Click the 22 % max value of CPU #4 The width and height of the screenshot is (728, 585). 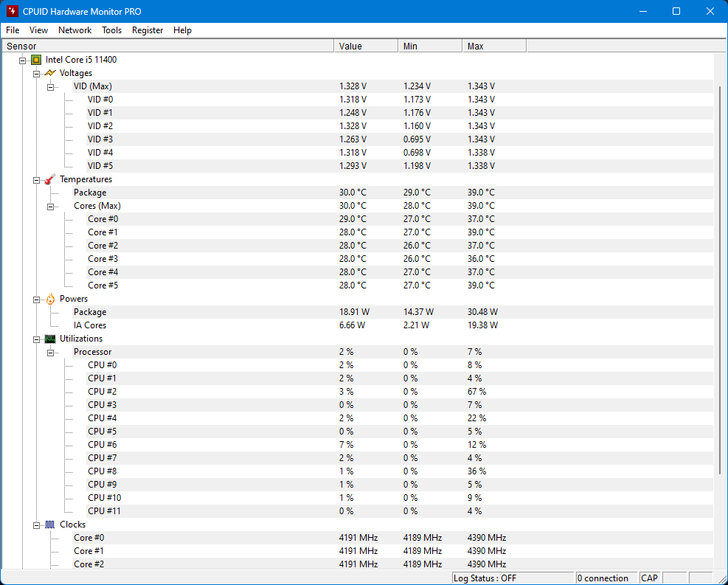click(x=476, y=418)
